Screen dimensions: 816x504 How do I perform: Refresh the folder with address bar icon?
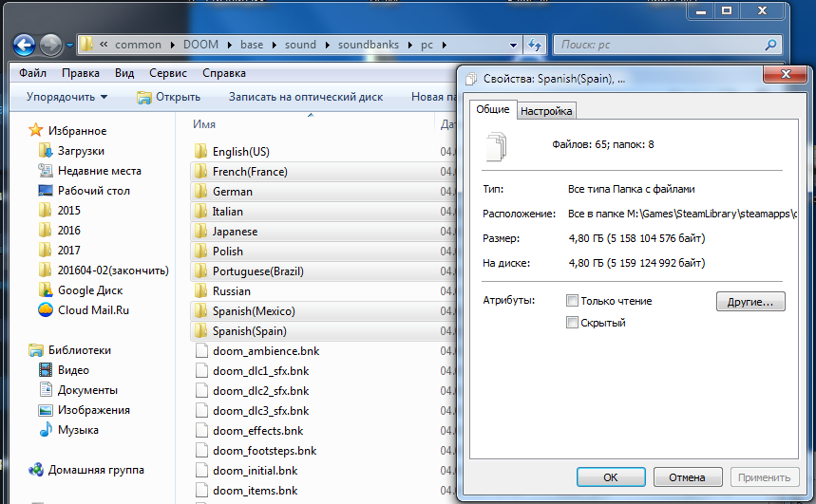(x=535, y=45)
